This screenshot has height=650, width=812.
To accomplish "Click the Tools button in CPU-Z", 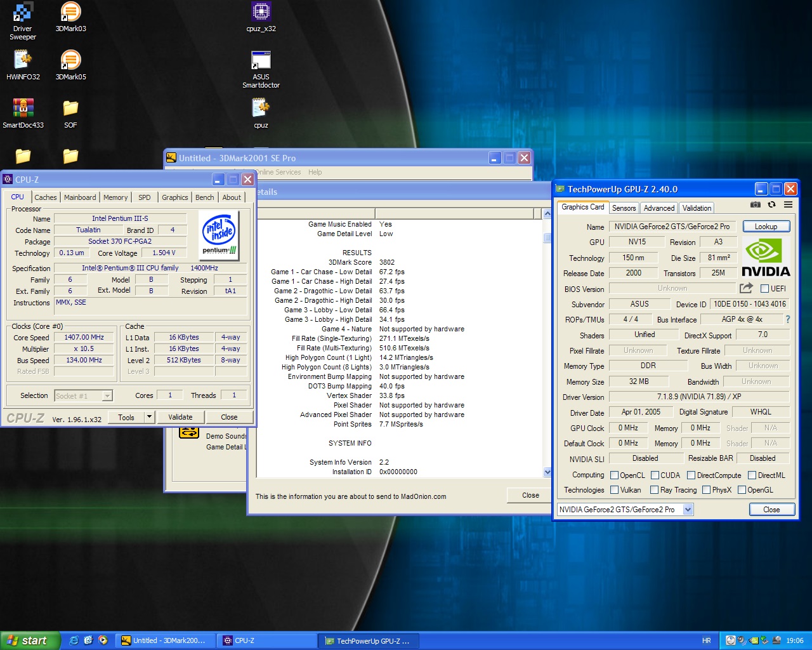I will click(126, 417).
